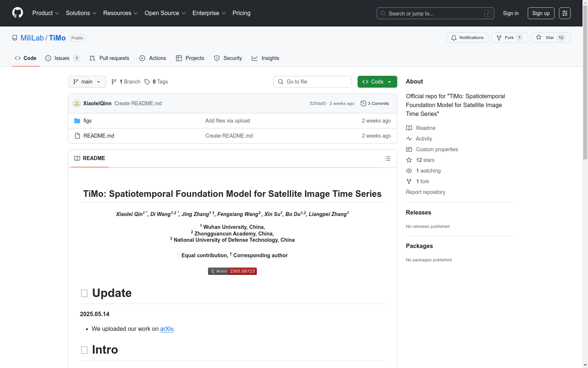Open the global navigation menu icon button
This screenshot has height=368, width=588.
coord(565,13)
